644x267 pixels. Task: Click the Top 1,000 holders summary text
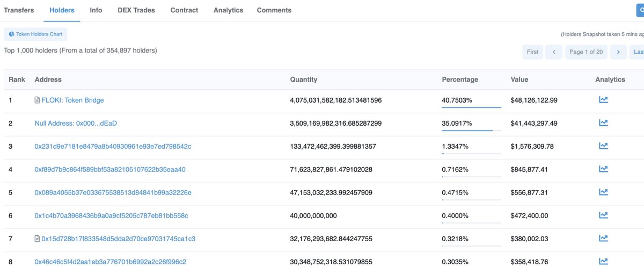80,50
